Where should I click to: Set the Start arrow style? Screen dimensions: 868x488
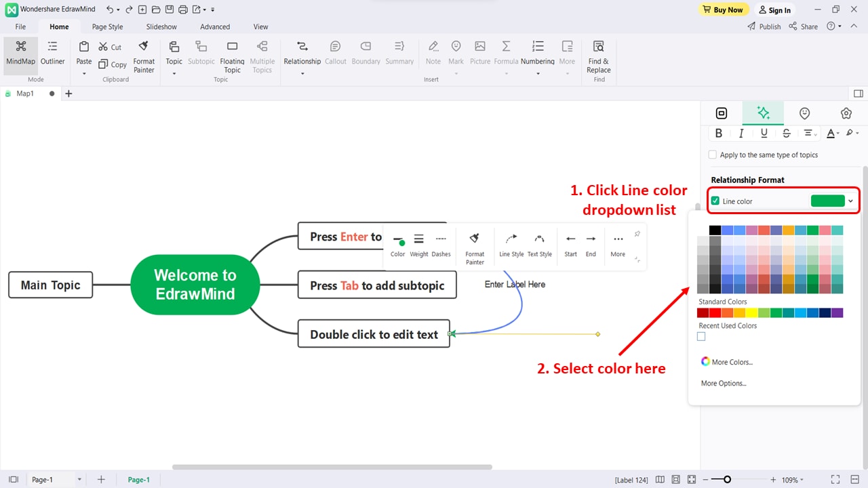pyautogui.click(x=571, y=245)
